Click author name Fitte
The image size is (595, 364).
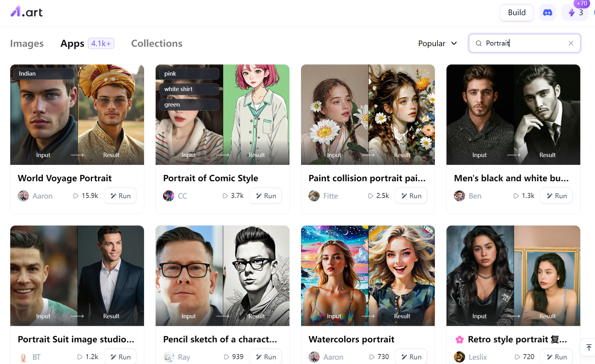(x=330, y=196)
